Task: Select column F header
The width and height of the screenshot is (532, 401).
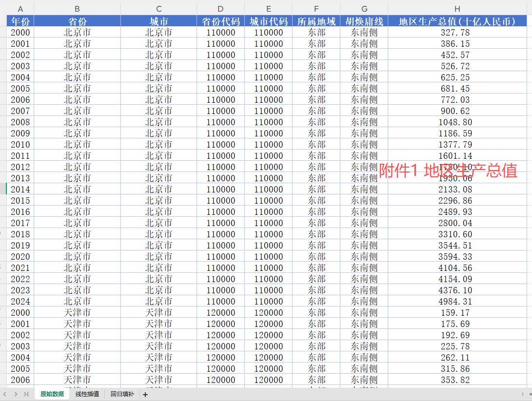Action: tap(316, 9)
